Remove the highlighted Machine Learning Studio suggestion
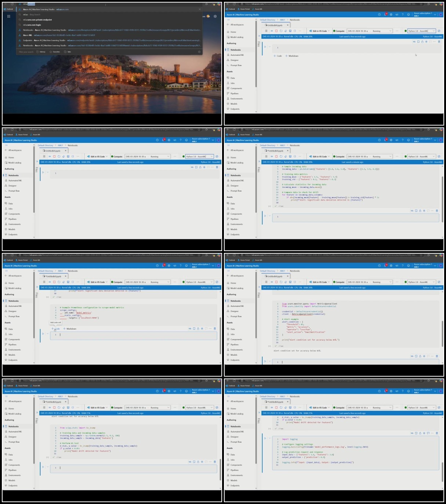 200,10
